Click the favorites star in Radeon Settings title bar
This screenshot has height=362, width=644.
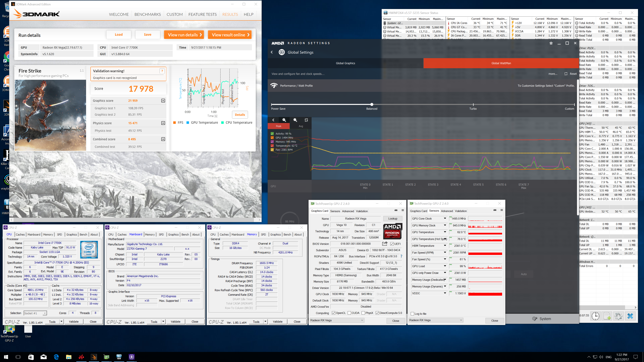pos(551,43)
